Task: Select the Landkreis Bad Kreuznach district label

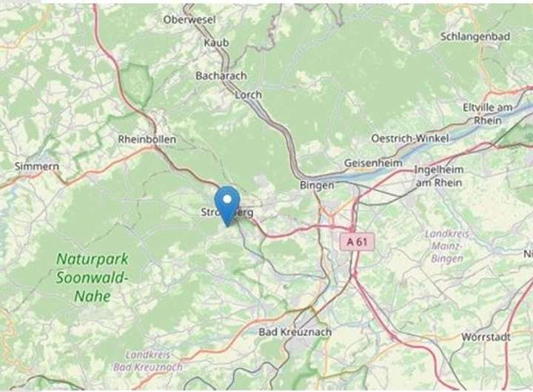Action: pyautogui.click(x=148, y=361)
